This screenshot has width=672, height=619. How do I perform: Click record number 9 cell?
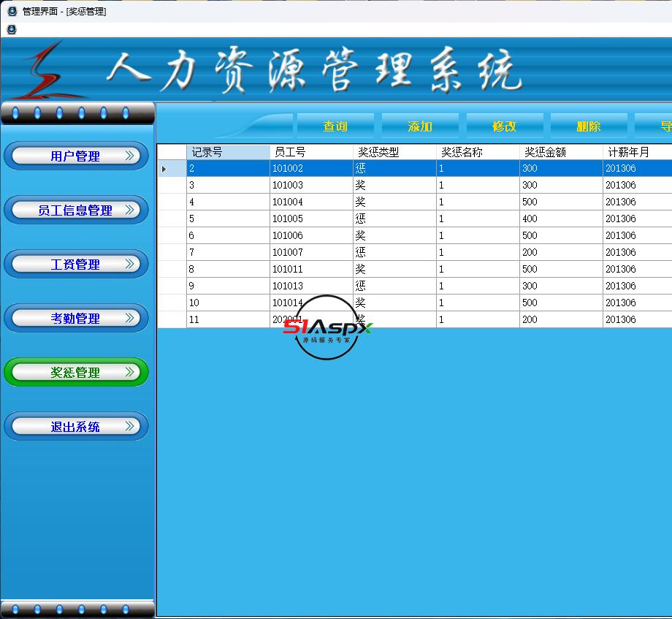(228, 286)
